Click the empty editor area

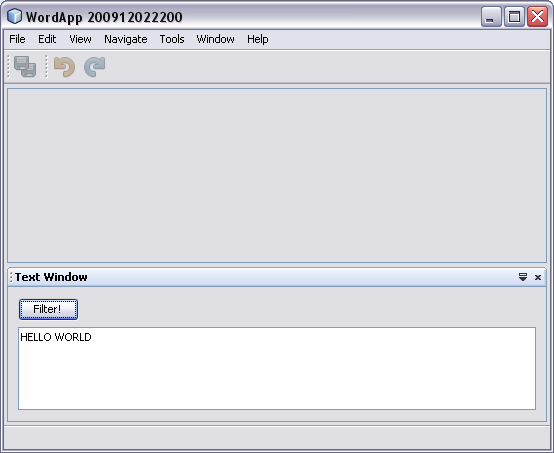(277, 175)
